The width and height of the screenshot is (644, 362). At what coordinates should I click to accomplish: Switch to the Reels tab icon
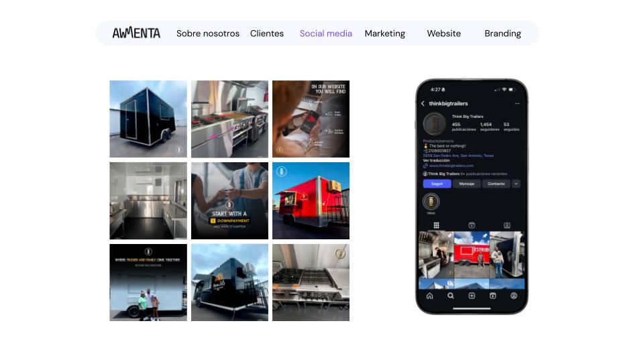472,225
